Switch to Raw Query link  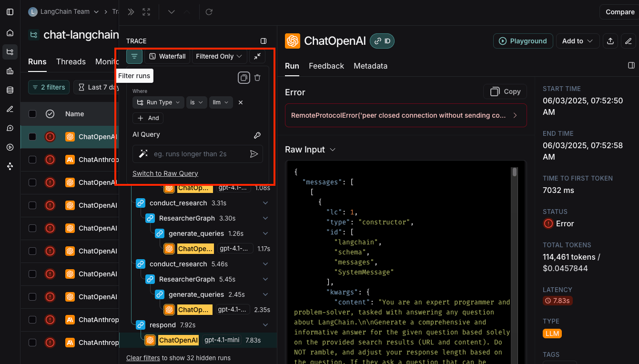point(165,173)
